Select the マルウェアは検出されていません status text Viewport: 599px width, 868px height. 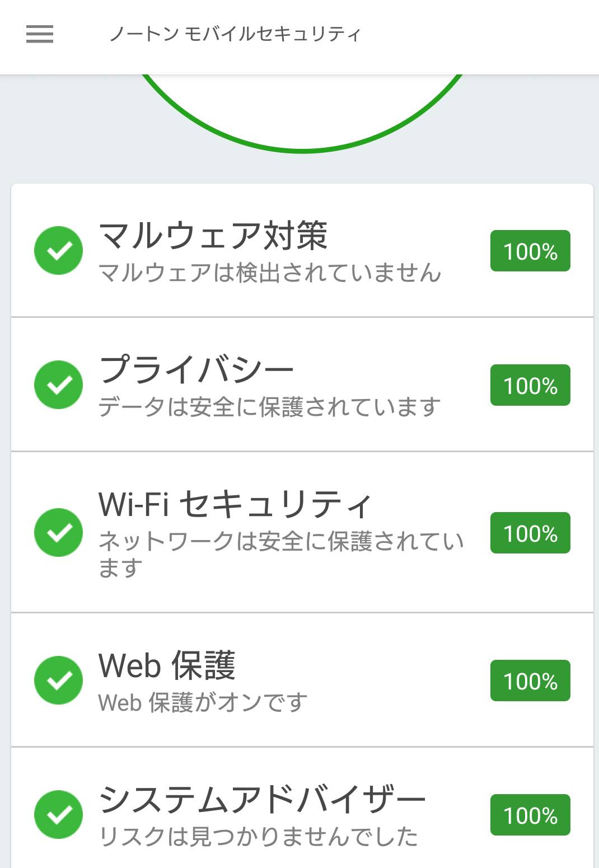pyautogui.click(x=270, y=273)
